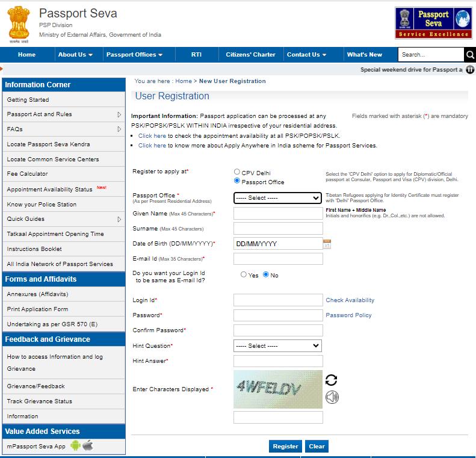Click the Apple mPassport app icon
Image resolution: width=476 pixels, height=458 pixels.
point(88,446)
